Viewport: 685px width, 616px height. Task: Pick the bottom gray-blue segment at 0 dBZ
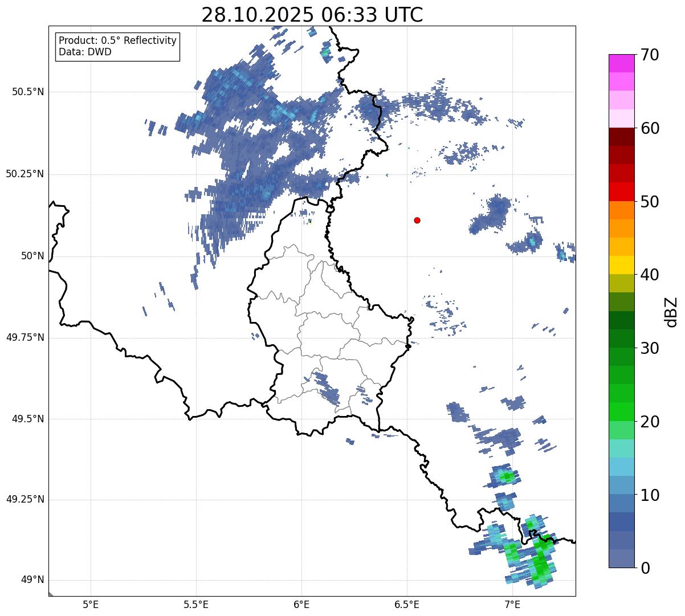click(x=622, y=558)
